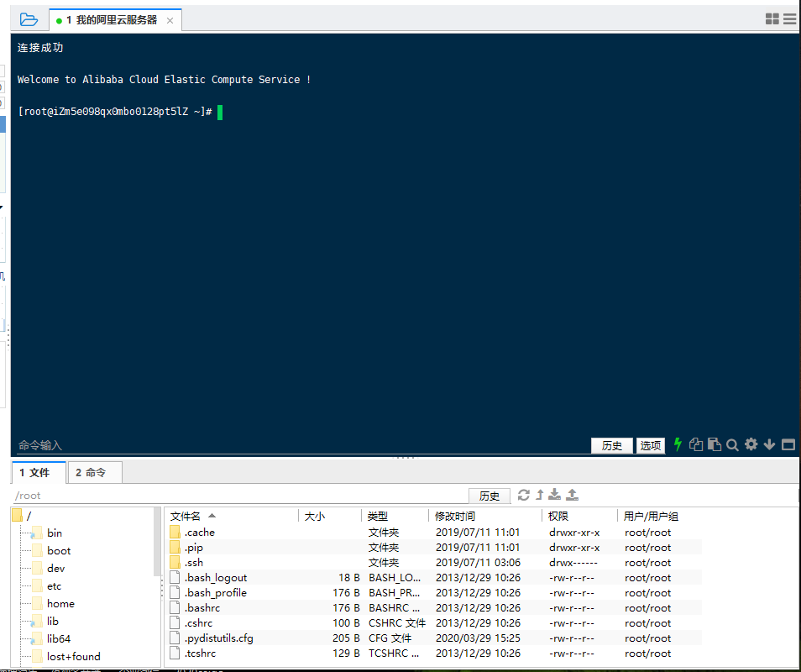801x672 pixels.
Task: Open the search magnifier icon in terminal toolbar
Action: [732, 445]
